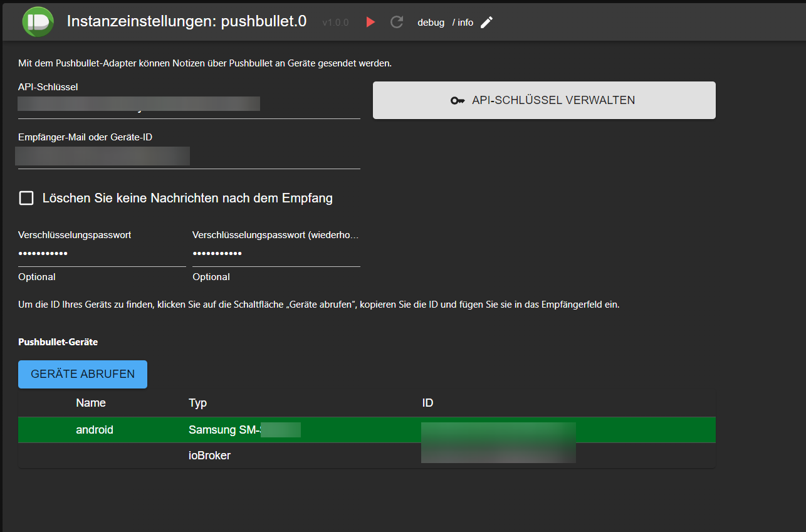
Task: Focus the Empfänger-Mail oder Geräte-ID field
Action: tap(189, 155)
